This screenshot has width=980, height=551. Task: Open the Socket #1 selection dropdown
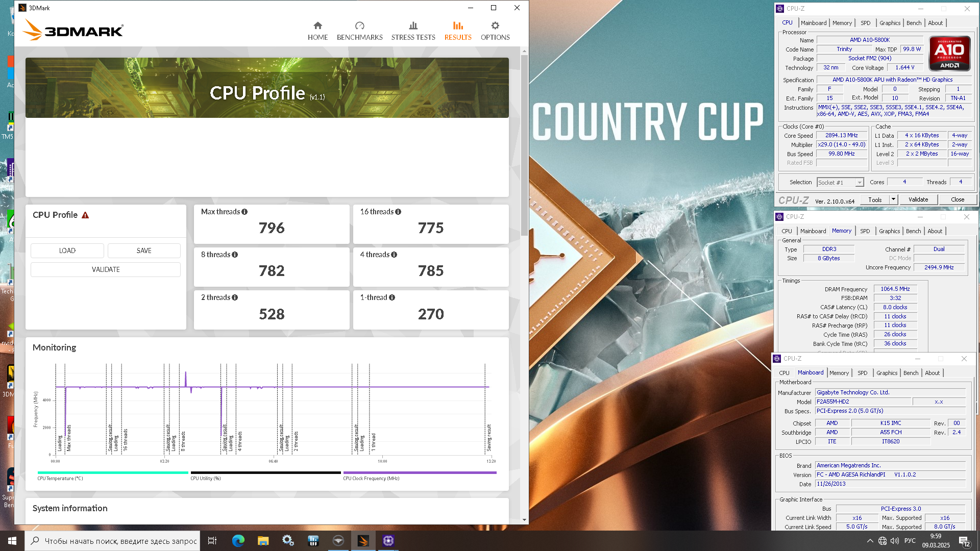840,183
